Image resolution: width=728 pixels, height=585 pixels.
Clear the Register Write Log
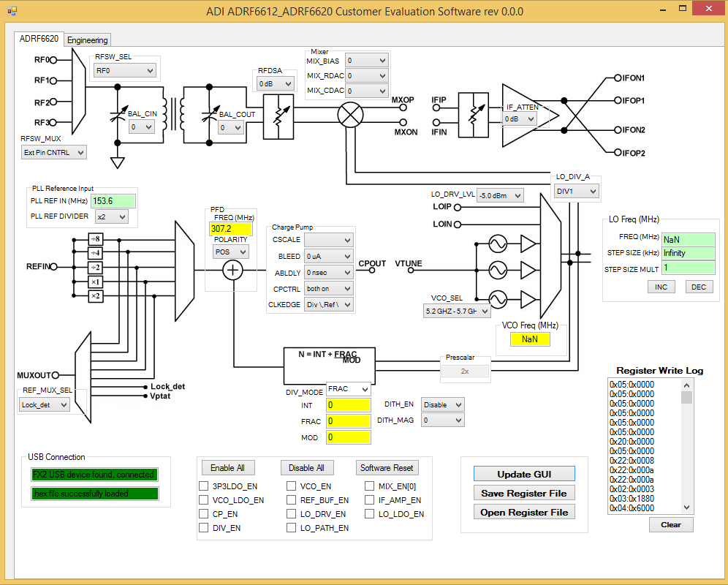(671, 524)
